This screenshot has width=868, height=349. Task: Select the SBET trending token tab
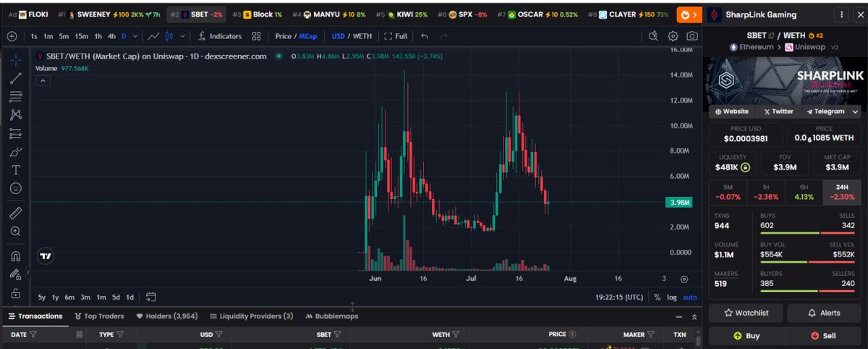196,14
